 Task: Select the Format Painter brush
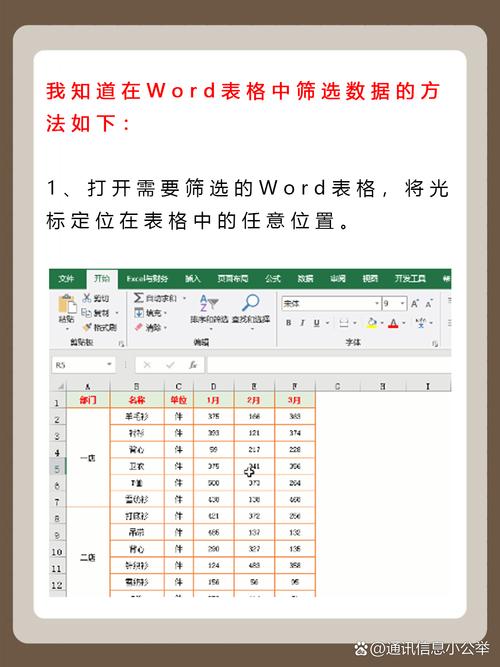pos(87,327)
